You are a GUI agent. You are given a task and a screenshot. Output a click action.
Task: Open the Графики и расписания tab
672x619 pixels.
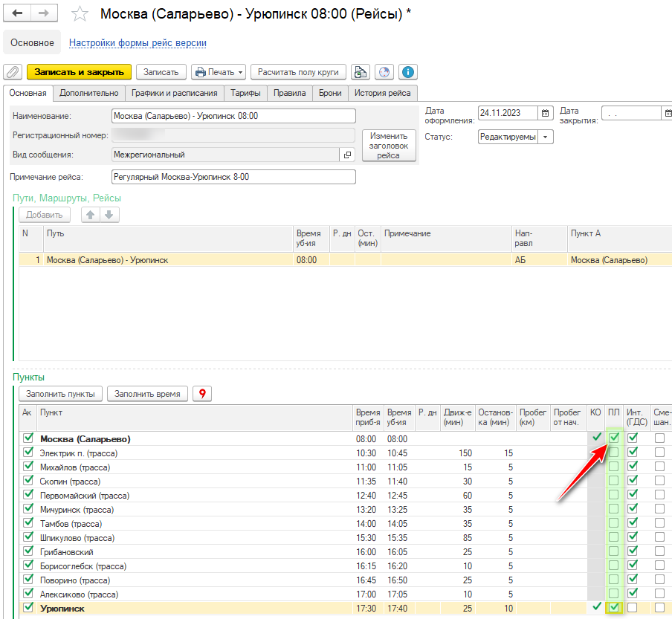175,93
